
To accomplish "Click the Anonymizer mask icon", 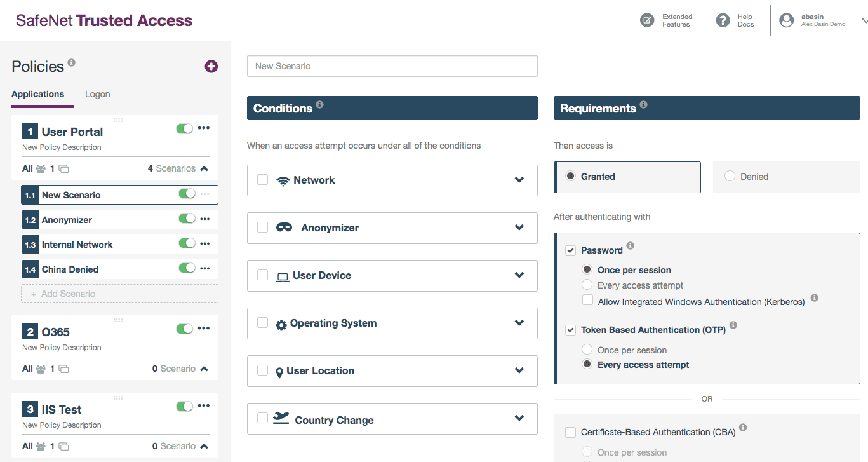I will pyautogui.click(x=284, y=227).
